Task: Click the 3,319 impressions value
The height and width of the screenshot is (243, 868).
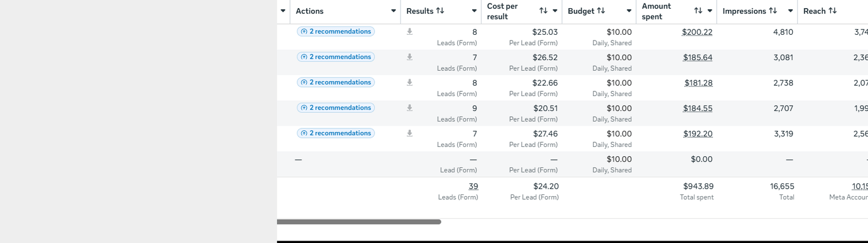Action: click(x=783, y=134)
